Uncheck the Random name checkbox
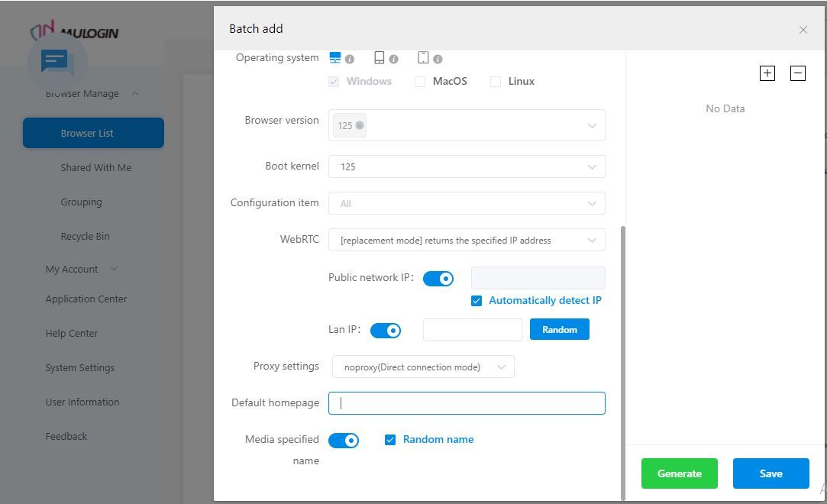827x504 pixels. coord(390,440)
